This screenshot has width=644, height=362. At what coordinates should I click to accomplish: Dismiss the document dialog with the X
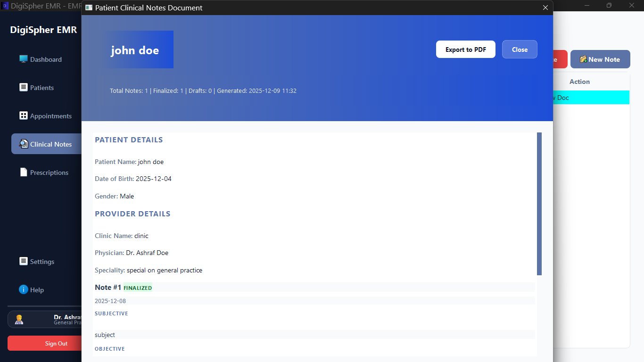pos(545,8)
